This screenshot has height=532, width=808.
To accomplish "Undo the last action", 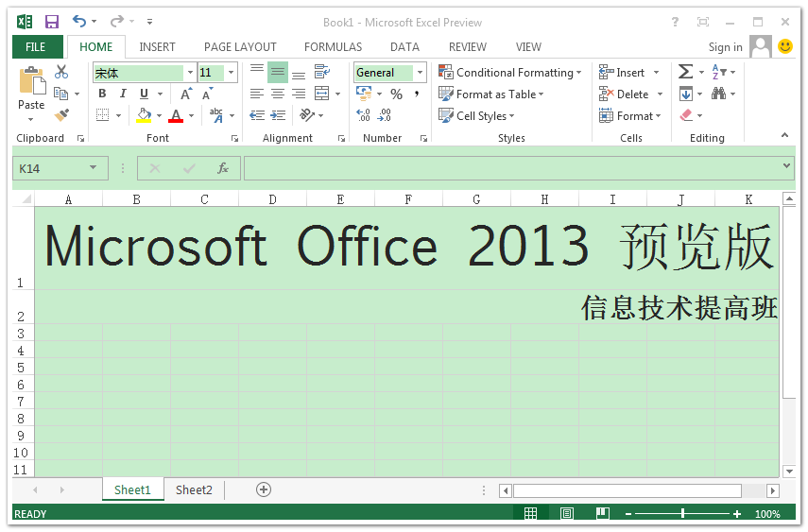I will (x=78, y=21).
